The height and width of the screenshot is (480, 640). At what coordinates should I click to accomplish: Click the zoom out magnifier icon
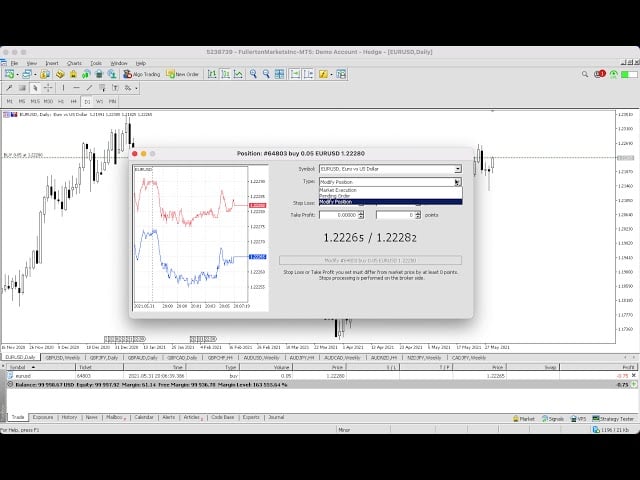coord(266,74)
